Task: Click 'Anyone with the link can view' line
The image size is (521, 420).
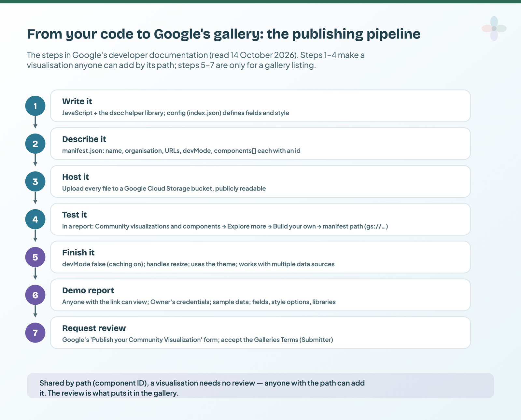Action: [199, 302]
